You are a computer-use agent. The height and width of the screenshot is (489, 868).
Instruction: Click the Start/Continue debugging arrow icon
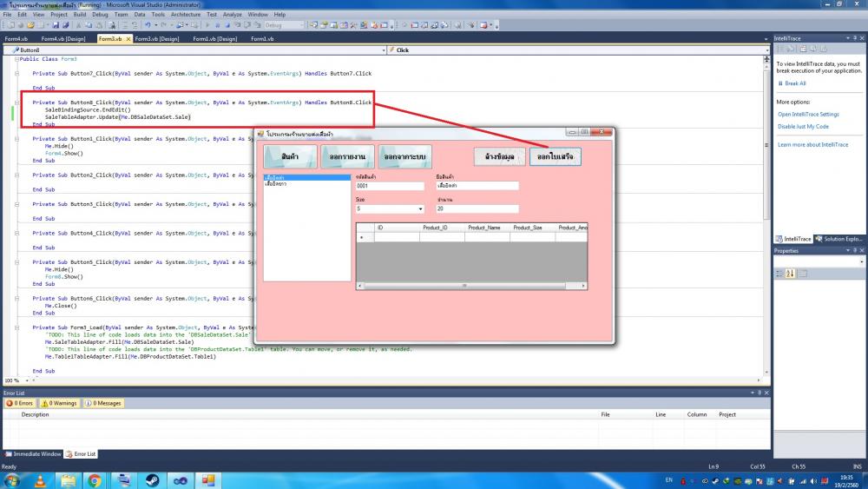tap(207, 25)
